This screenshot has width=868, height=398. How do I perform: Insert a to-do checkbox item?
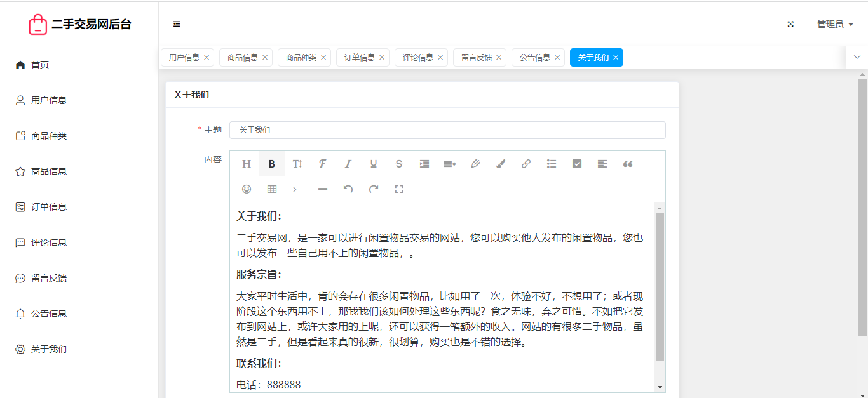click(x=577, y=164)
